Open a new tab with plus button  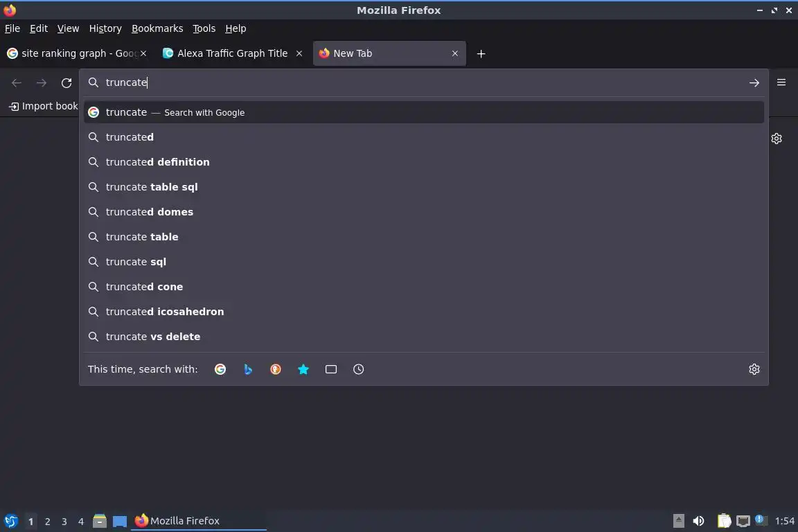pyautogui.click(x=481, y=53)
